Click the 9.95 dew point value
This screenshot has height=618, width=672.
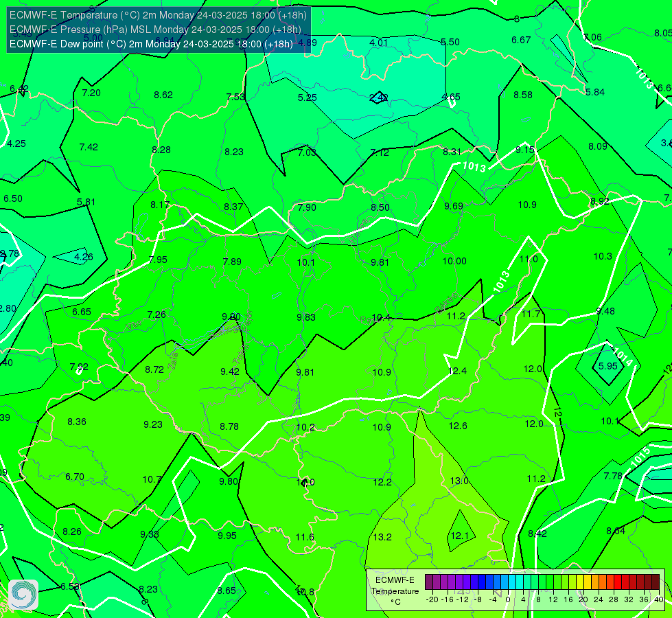click(227, 536)
